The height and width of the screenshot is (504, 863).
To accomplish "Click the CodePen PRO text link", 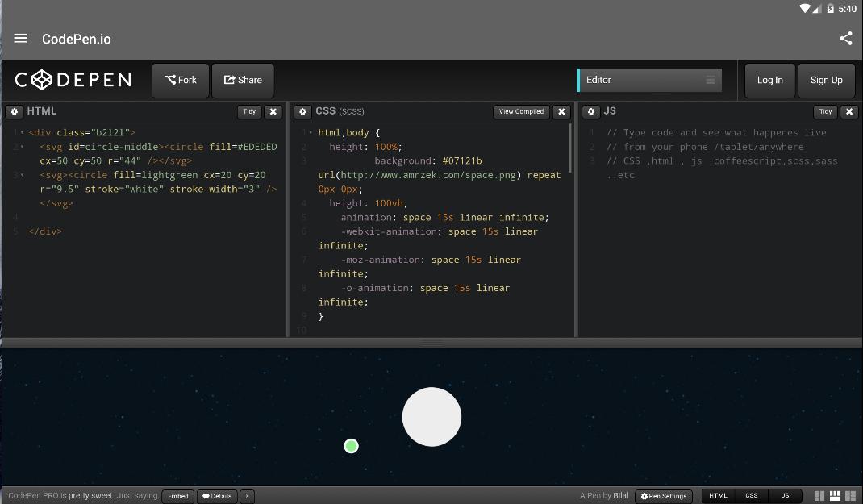I will 33,496.
